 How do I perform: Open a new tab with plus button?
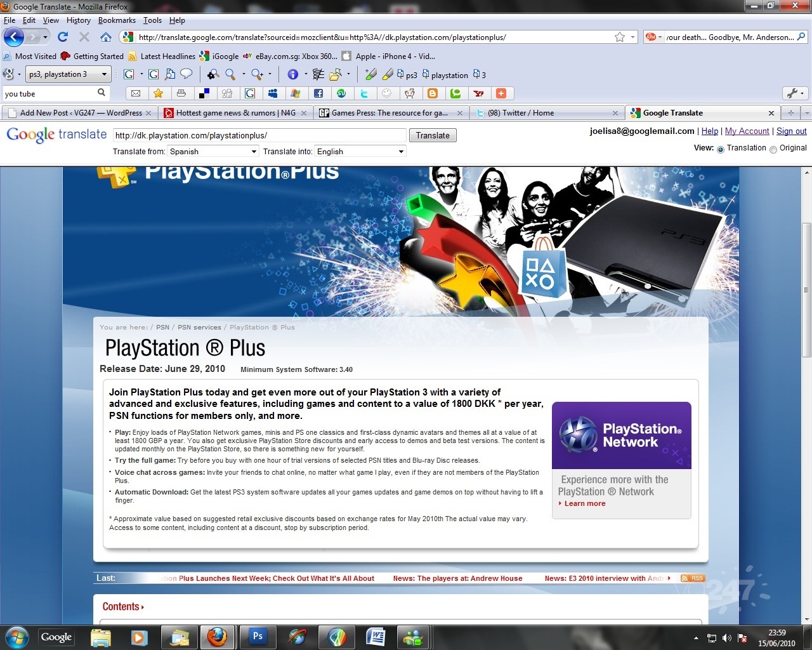click(x=790, y=113)
